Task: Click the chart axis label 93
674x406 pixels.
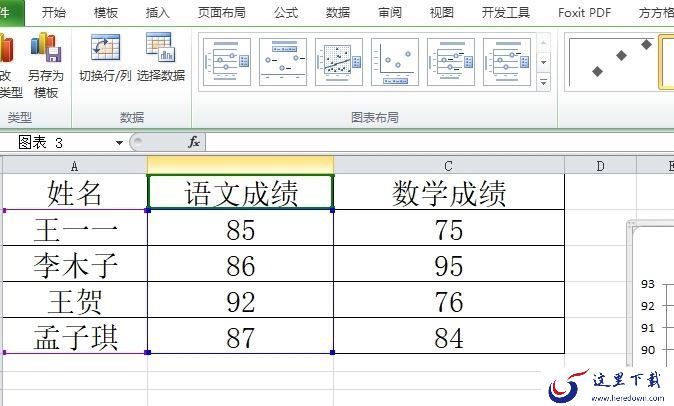Action: 648,284
